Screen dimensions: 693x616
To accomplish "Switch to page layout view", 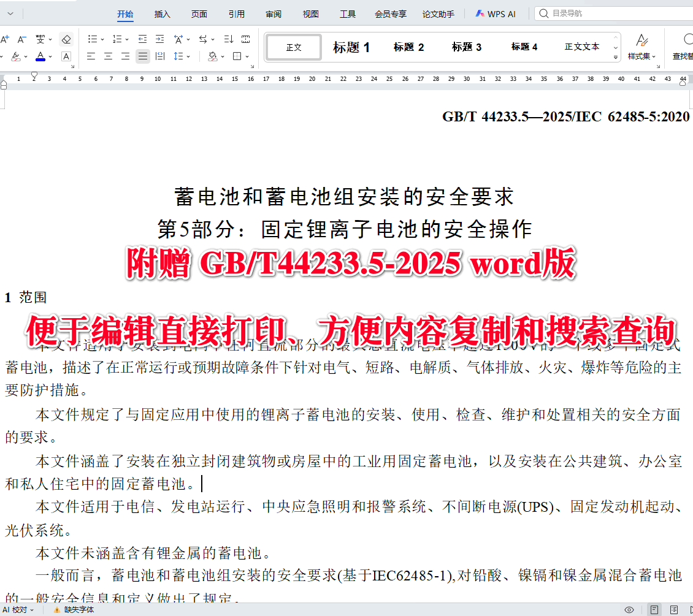I will 654,610.
